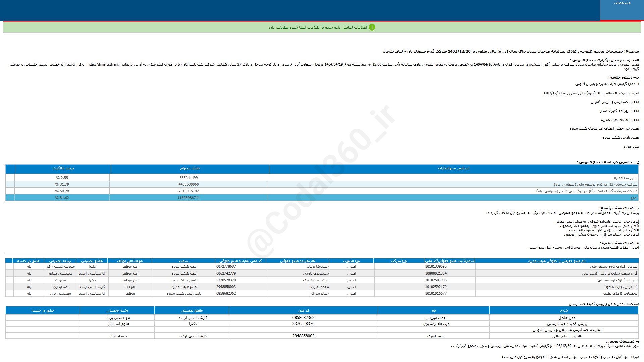Image resolution: width=644 pixels, height=362 pixels.
Task: Select قاسم عابدزاده شوکی assembly chairman line
Action: click(596, 222)
